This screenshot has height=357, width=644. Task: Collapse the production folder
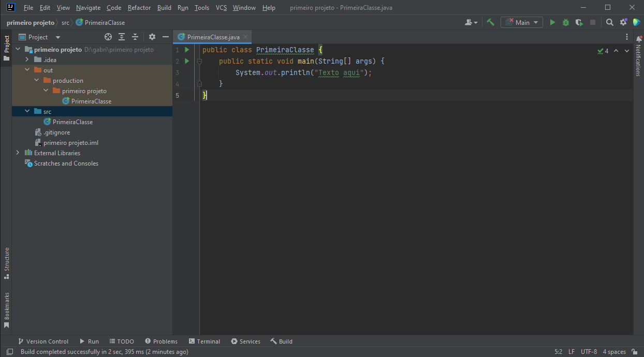[37, 81]
